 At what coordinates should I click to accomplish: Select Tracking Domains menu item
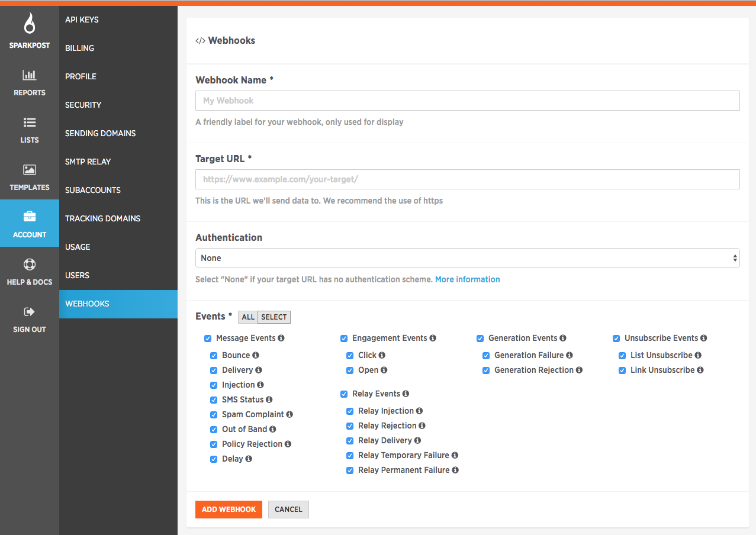(x=118, y=218)
